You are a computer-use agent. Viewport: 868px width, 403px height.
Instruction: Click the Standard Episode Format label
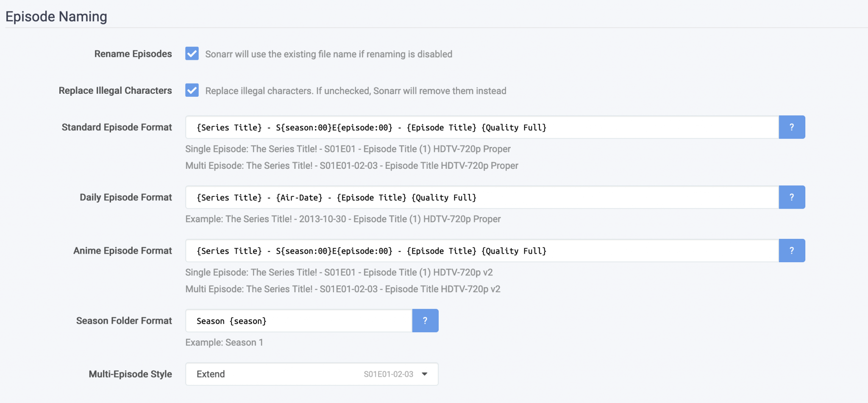point(117,127)
